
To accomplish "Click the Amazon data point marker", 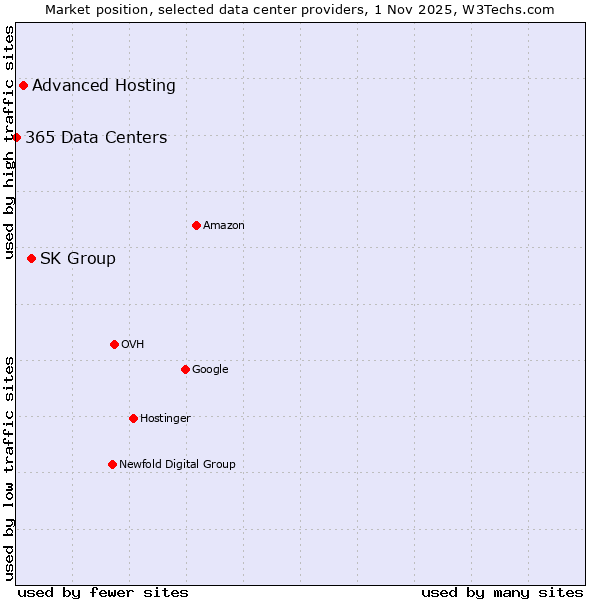I will 196,225.
